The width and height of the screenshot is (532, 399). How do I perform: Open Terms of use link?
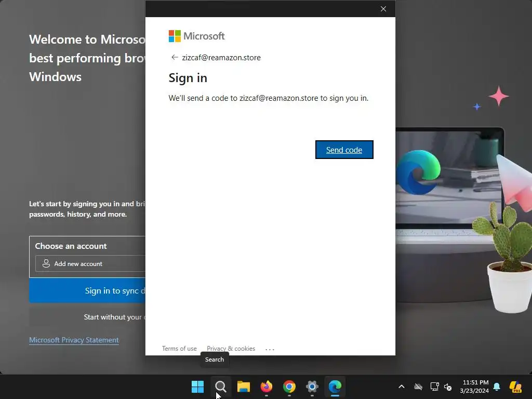click(179, 349)
